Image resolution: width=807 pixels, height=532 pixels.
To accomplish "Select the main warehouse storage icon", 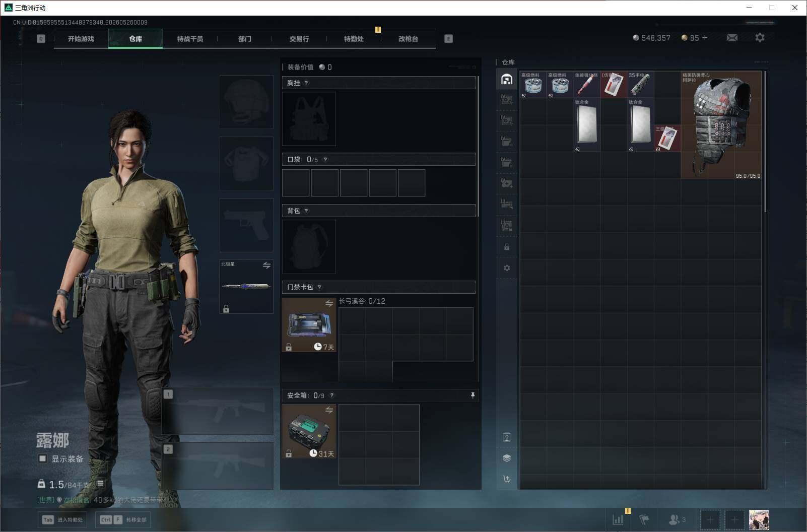I will coord(507,79).
